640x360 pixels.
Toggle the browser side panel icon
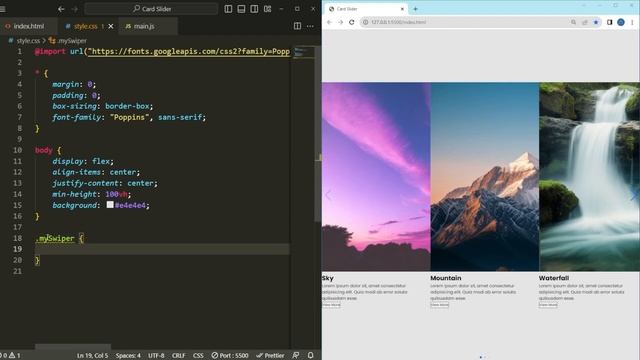(x=609, y=22)
